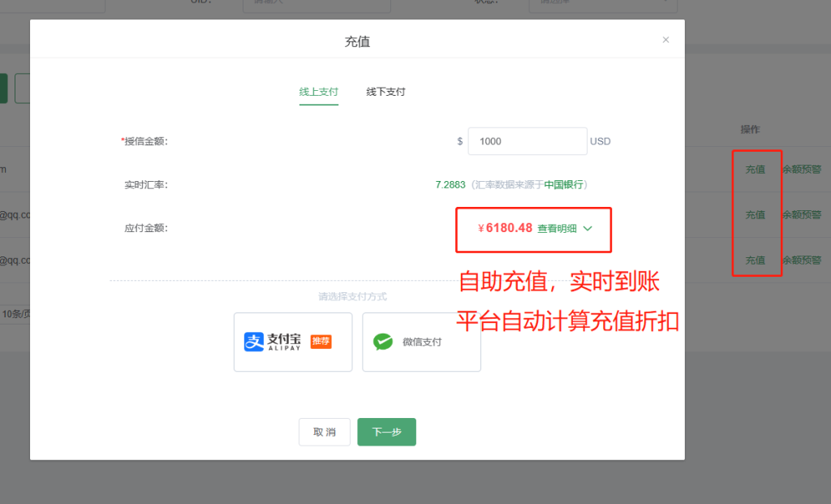Choose the WeChat Pay green icon
This screenshot has width=831, height=504.
[383, 342]
